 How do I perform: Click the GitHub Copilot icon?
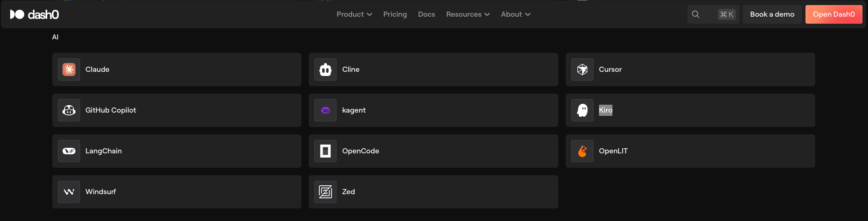click(69, 110)
